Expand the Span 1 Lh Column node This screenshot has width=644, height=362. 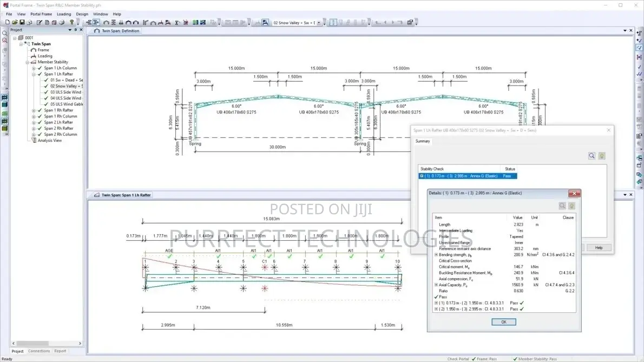(x=34, y=68)
